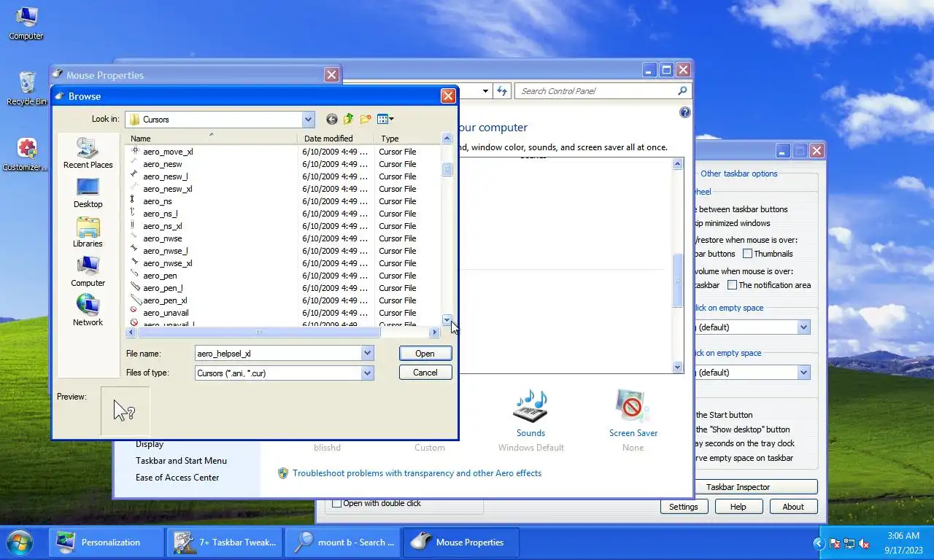
Task: Toggle the Thumbnails checkbox in Taskbar Tweaker
Action: pos(747,254)
